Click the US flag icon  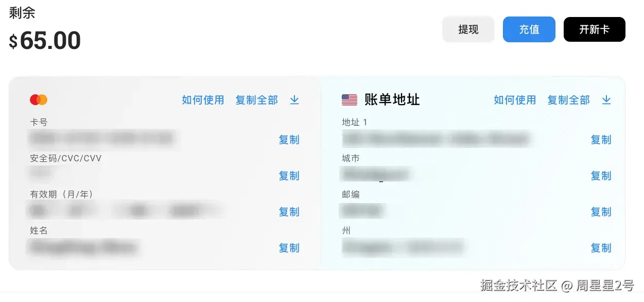(x=350, y=100)
